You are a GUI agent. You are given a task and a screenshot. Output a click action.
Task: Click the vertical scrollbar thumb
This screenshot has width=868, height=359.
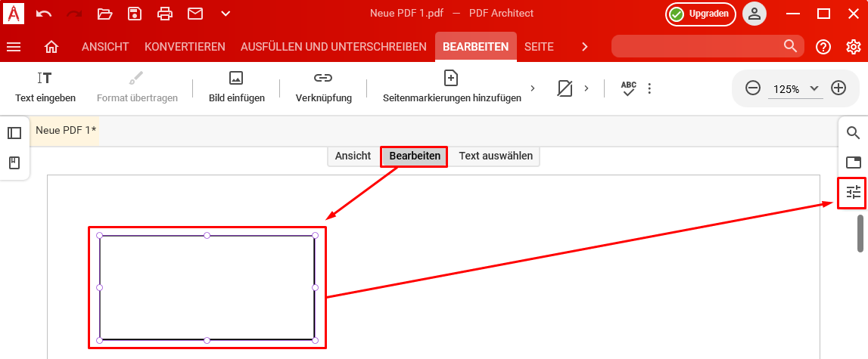click(860, 233)
